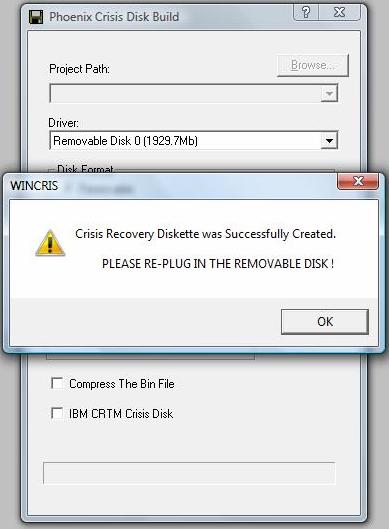The height and width of the screenshot is (529, 389).
Task: Click the Disk Format group label
Action: click(85, 168)
